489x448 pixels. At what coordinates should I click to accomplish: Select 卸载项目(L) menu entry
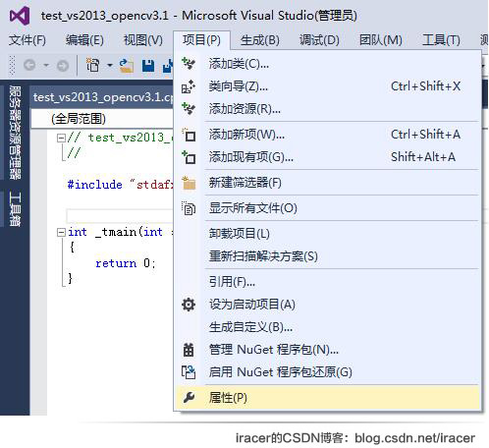[x=327, y=234]
